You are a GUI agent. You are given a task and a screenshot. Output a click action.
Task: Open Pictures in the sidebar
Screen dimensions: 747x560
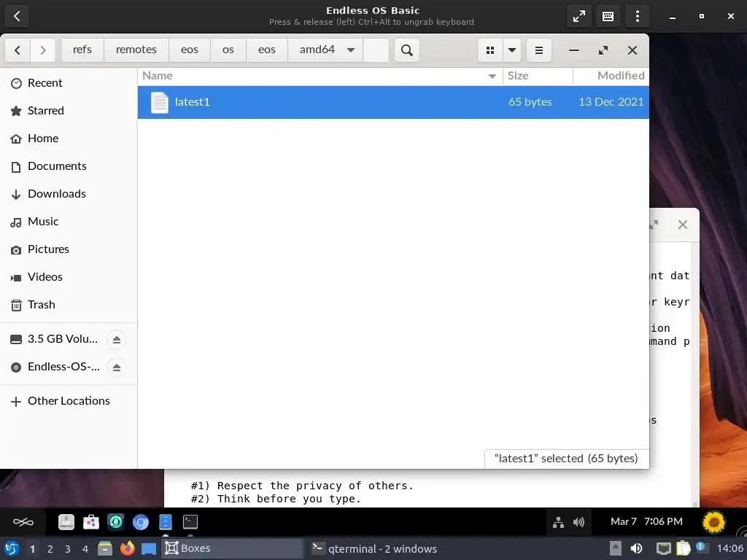69,249
